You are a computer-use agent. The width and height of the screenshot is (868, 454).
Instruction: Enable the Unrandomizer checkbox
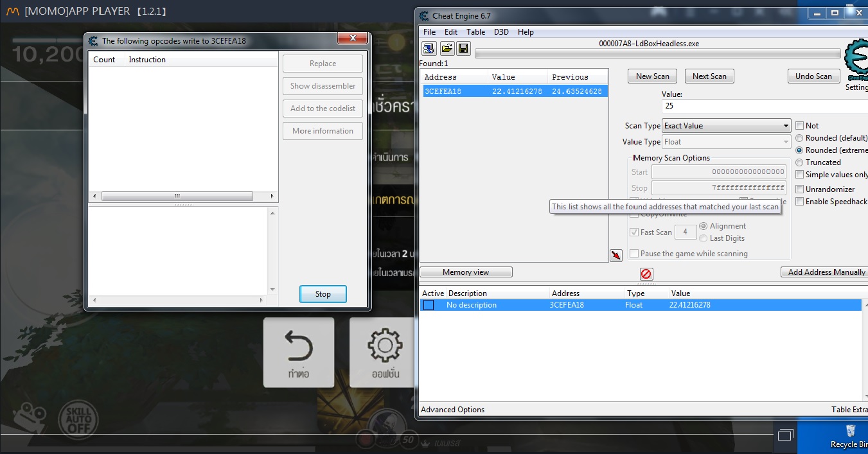coord(800,189)
